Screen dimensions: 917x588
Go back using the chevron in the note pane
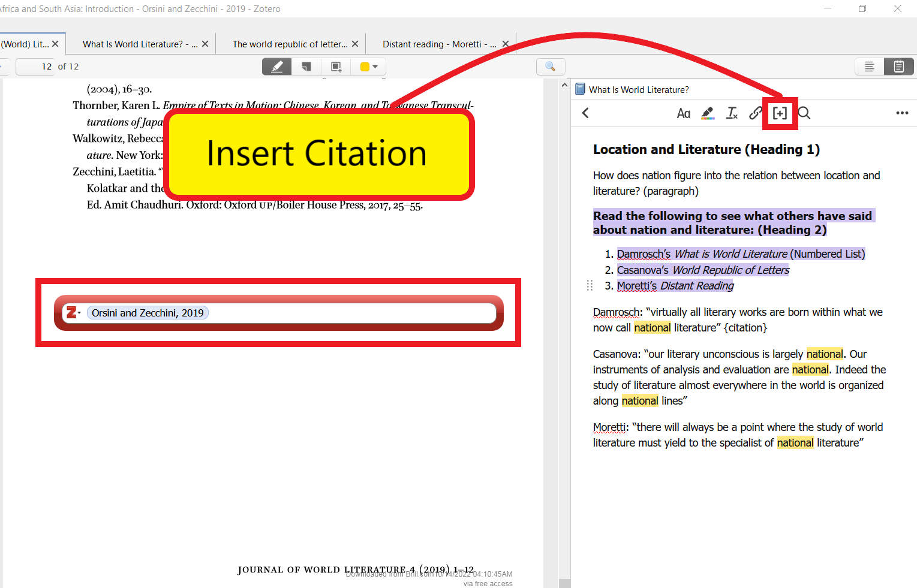[x=585, y=113]
